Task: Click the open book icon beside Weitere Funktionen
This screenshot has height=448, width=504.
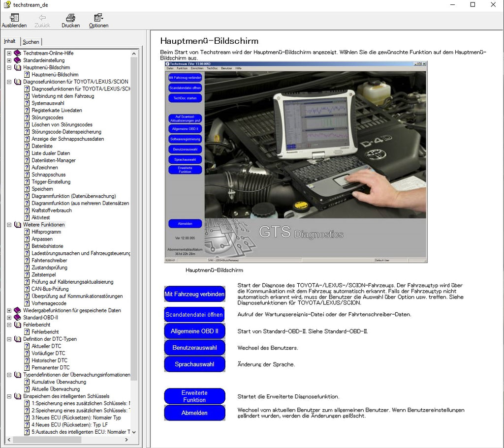Action: 17,224
